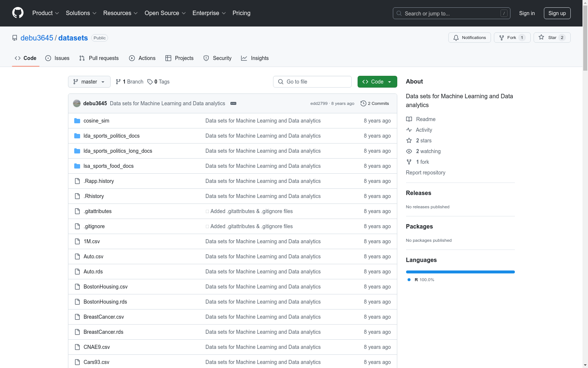
Task: Click Report repository link
Action: click(x=426, y=173)
